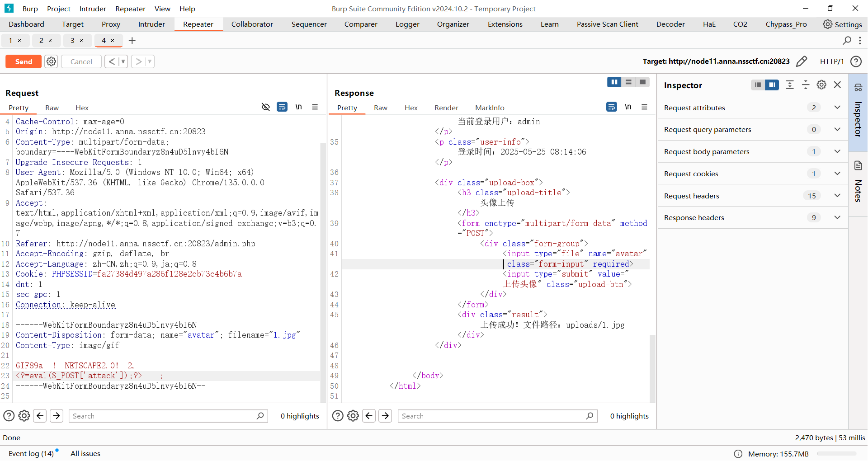Toggle word wrap in Response viewer

612,107
